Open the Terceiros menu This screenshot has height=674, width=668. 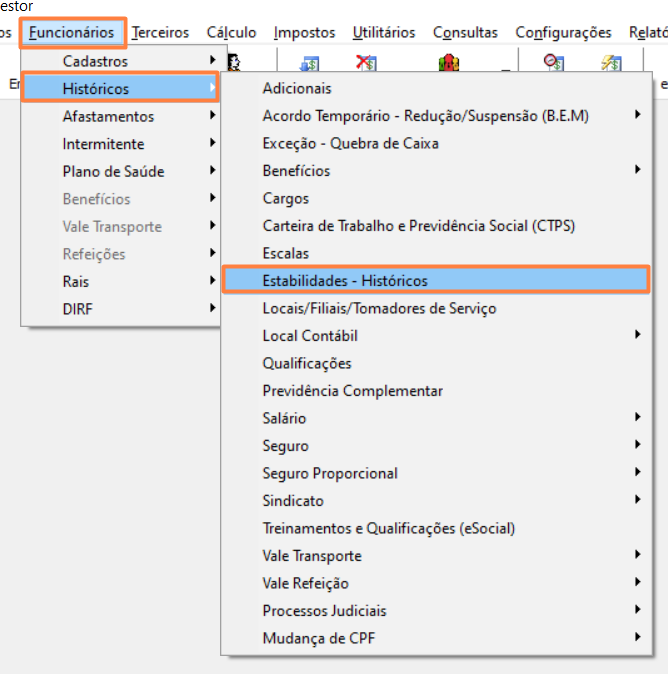[160, 33]
